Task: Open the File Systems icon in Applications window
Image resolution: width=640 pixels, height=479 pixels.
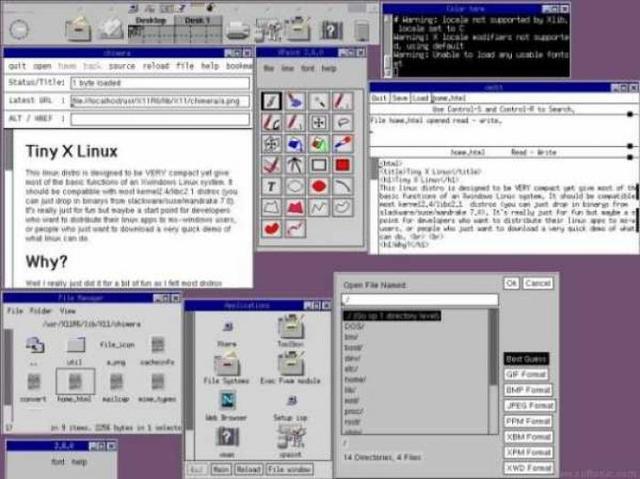Action: pyautogui.click(x=227, y=365)
